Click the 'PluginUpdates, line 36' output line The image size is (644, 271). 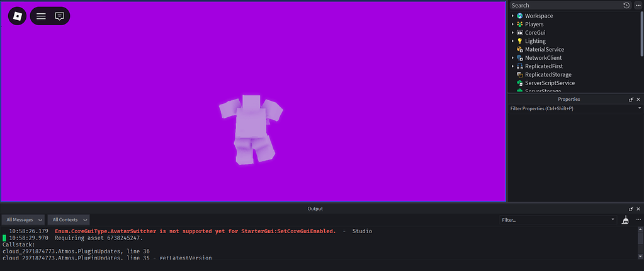coord(76,251)
